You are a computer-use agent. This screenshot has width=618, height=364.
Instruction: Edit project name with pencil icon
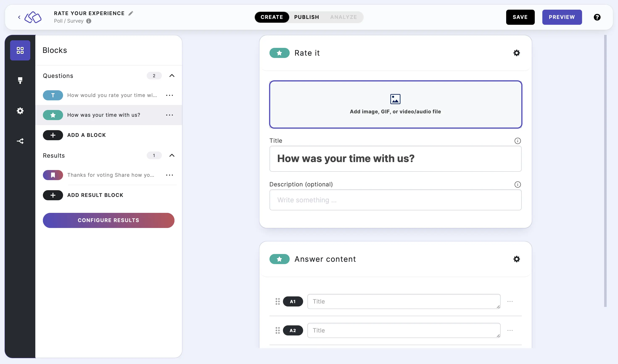click(x=131, y=13)
